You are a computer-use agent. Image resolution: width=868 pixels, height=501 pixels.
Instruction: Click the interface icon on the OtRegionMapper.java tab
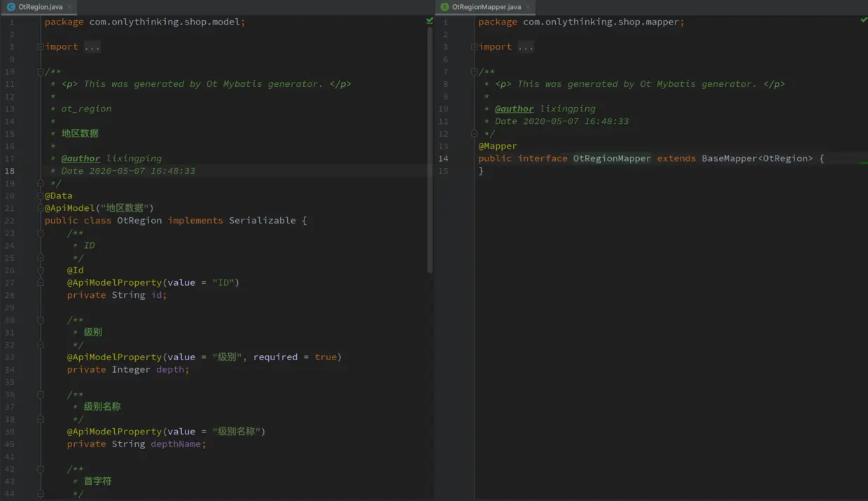click(444, 7)
